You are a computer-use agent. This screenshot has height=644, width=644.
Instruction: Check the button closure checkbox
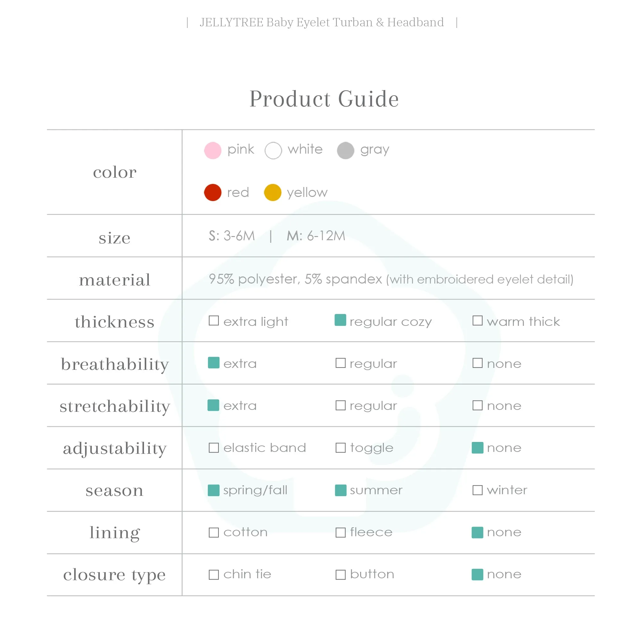click(x=341, y=575)
